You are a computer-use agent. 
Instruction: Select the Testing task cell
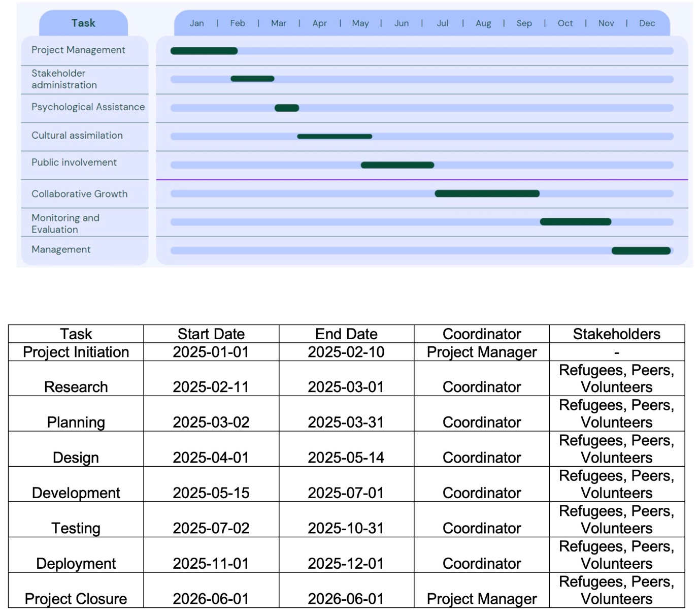pos(76,520)
